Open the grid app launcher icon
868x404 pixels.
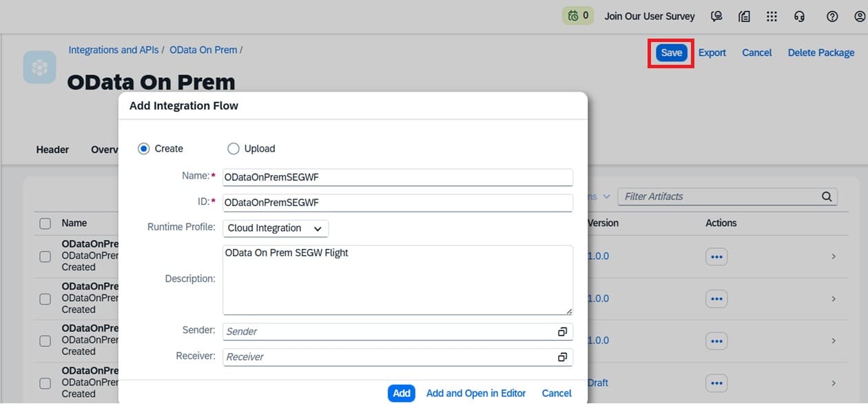coord(772,16)
